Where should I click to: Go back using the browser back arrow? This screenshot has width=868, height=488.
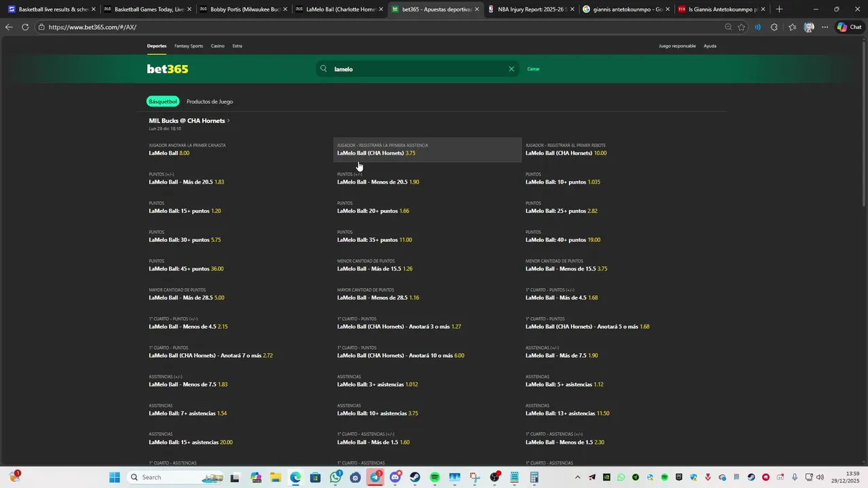pos(9,27)
